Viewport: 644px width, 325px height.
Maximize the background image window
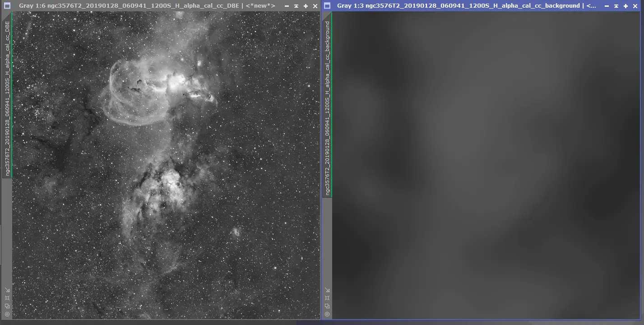point(625,6)
